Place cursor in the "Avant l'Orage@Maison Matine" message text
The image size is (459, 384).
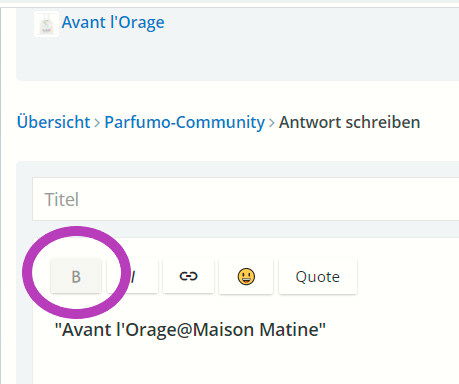(190, 330)
